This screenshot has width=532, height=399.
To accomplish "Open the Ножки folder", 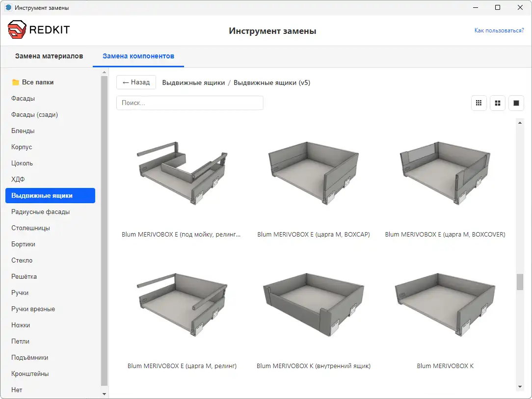I will click(50, 325).
